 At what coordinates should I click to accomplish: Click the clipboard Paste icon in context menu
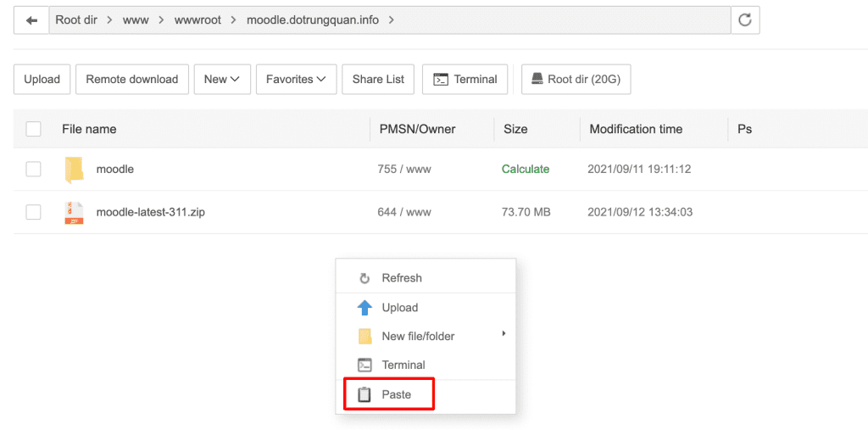point(364,394)
